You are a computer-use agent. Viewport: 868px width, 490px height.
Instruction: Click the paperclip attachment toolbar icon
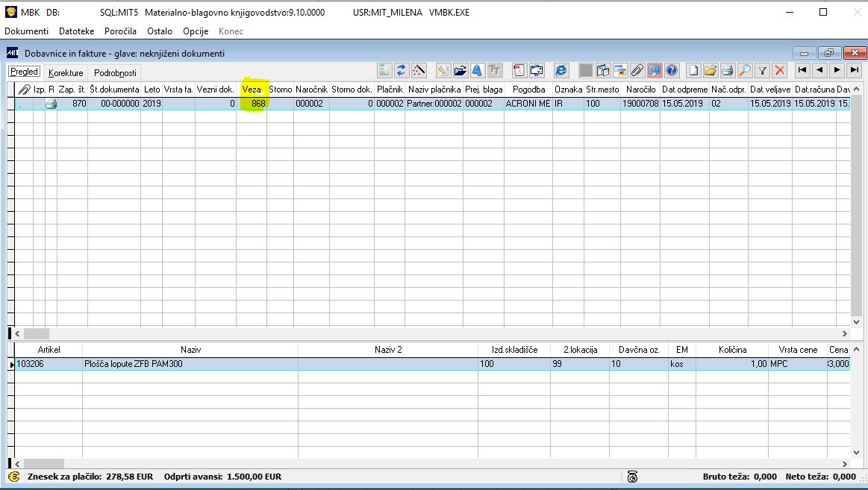637,70
